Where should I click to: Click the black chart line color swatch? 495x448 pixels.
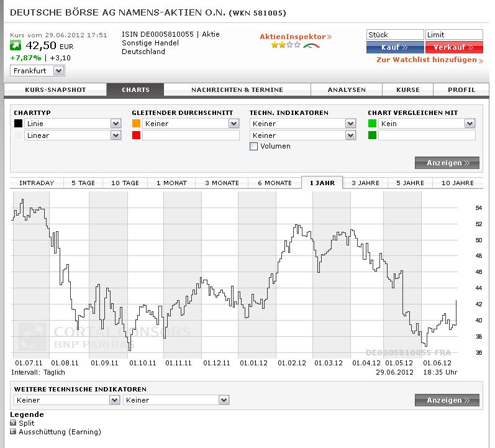pyautogui.click(x=18, y=124)
